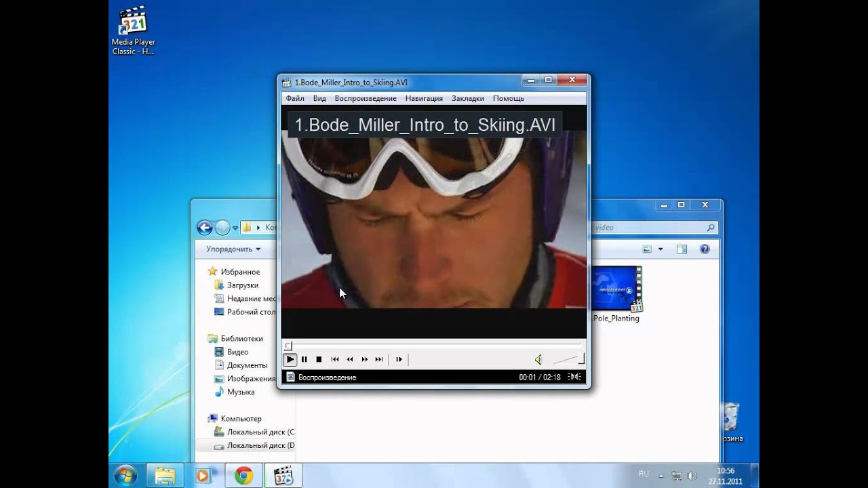Skip to the previous file in the player
The width and height of the screenshot is (868, 488).
click(335, 359)
